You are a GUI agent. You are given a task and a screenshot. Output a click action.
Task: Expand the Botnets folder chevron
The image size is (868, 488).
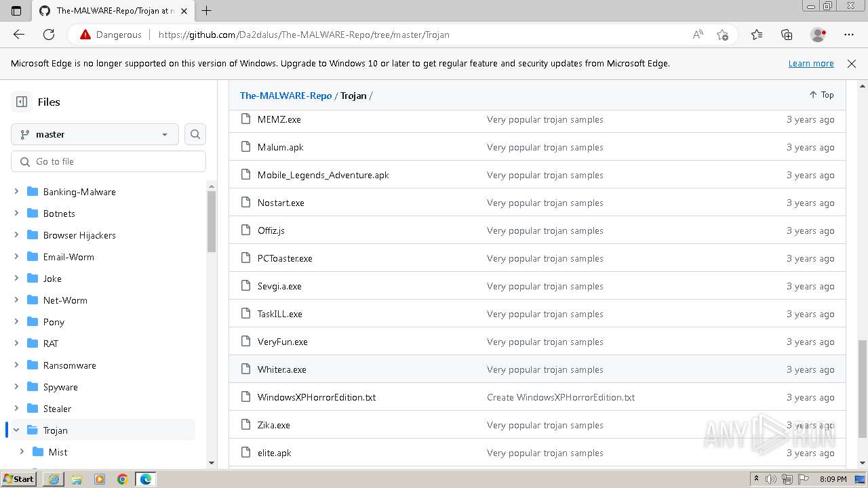click(16, 213)
